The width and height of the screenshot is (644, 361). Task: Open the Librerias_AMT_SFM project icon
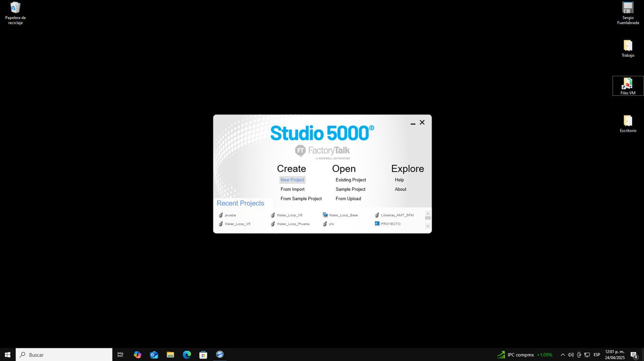click(x=377, y=215)
